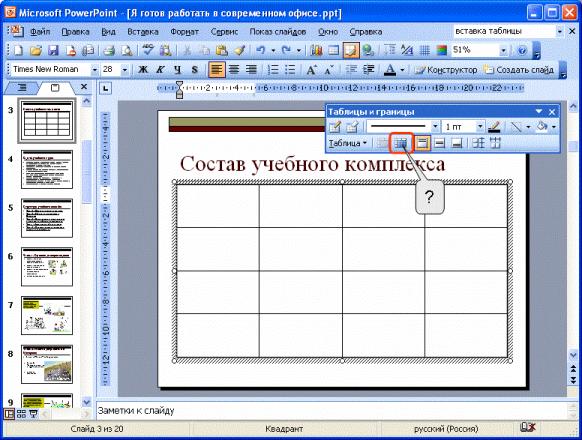582x440 pixels.
Task: Click the font color A button
Action: [390, 70]
